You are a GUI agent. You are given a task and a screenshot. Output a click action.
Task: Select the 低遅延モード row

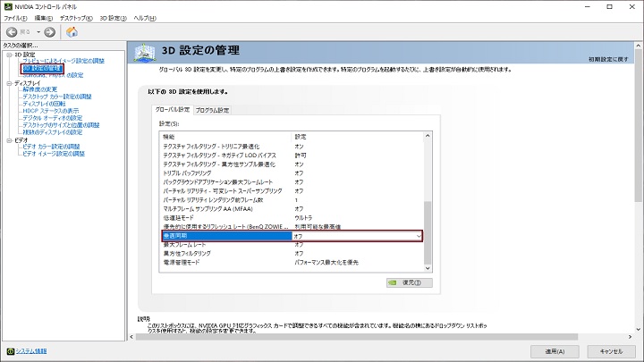click(x=292, y=218)
